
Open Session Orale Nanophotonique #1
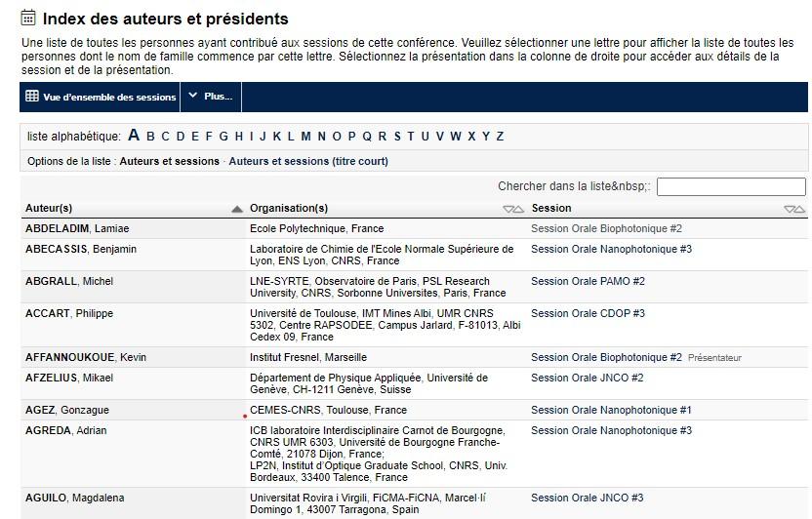click(611, 410)
